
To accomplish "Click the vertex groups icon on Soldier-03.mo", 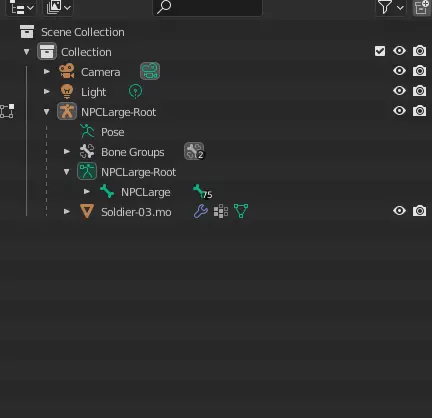I will (x=221, y=211).
